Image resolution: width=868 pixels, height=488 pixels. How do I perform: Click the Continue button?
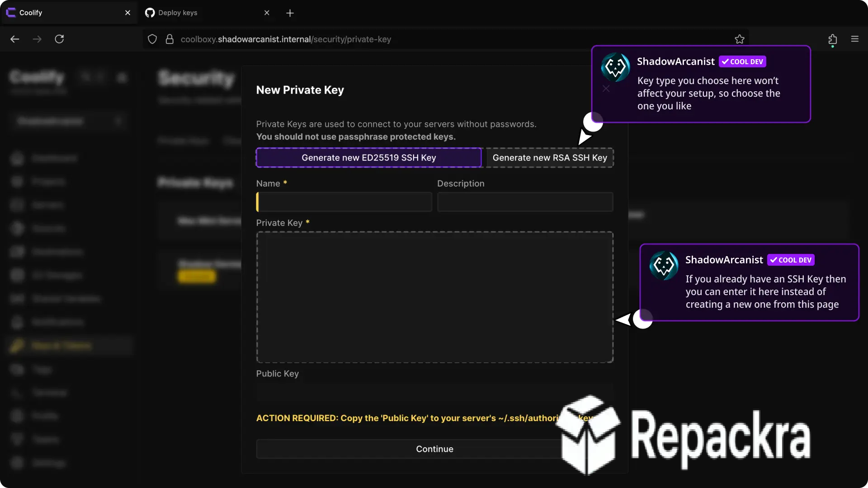coord(435,449)
